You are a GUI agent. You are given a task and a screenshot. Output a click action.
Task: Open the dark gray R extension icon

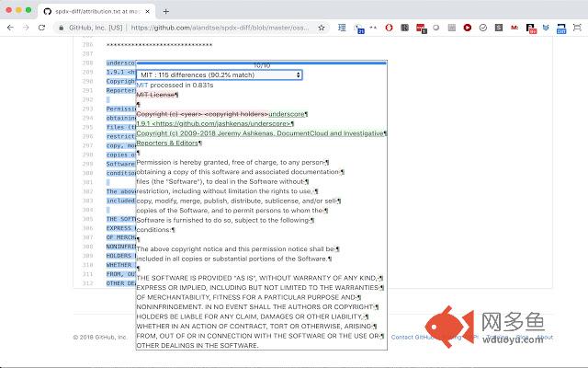coord(404,28)
